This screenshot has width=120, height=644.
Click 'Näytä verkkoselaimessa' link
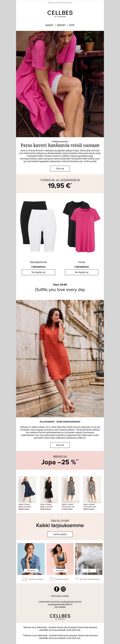pyautogui.click(x=60, y=2)
